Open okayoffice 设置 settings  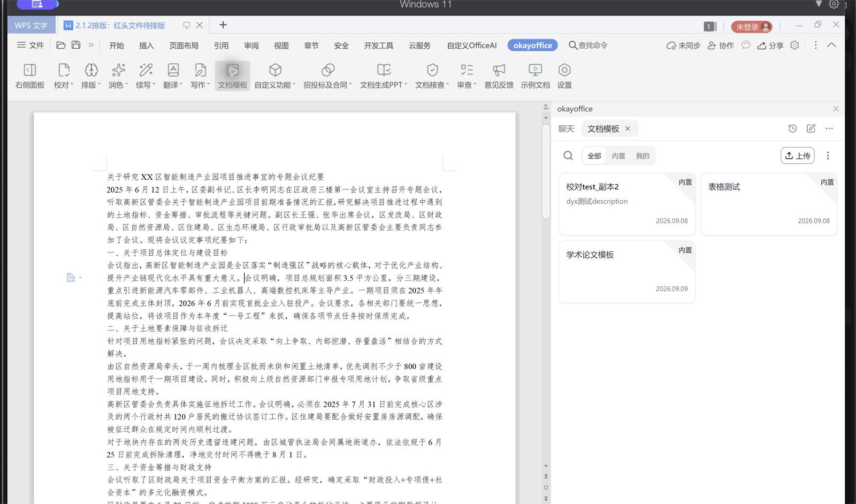(x=564, y=75)
